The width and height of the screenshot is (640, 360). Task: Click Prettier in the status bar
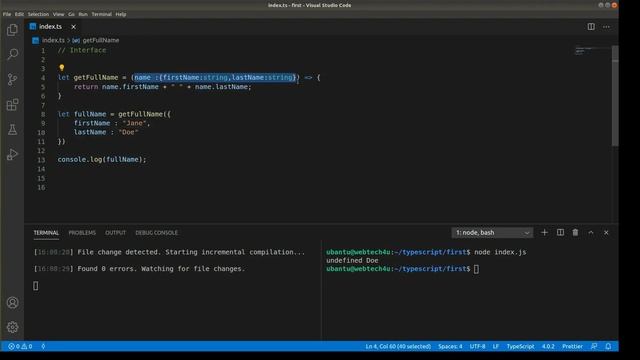point(572,346)
